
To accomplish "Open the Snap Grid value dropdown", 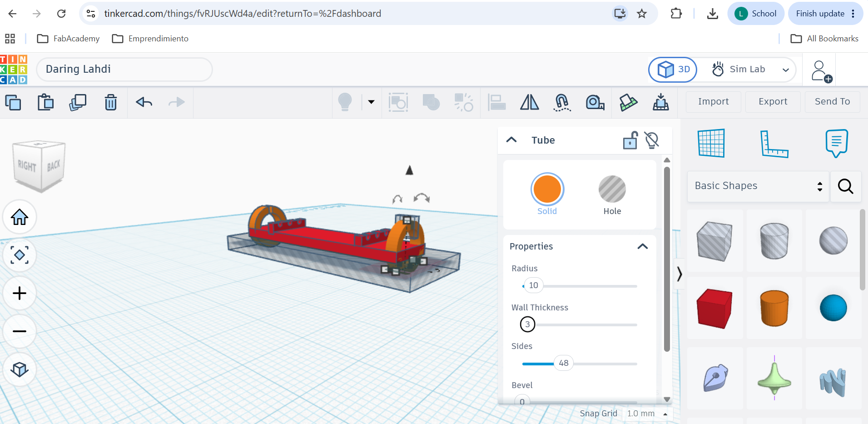I will 647,414.
